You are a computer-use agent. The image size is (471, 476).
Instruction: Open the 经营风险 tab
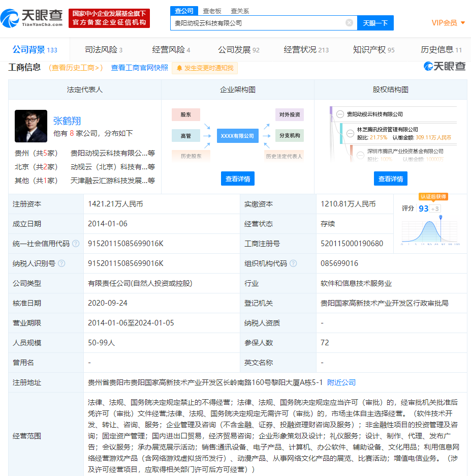tap(171, 49)
